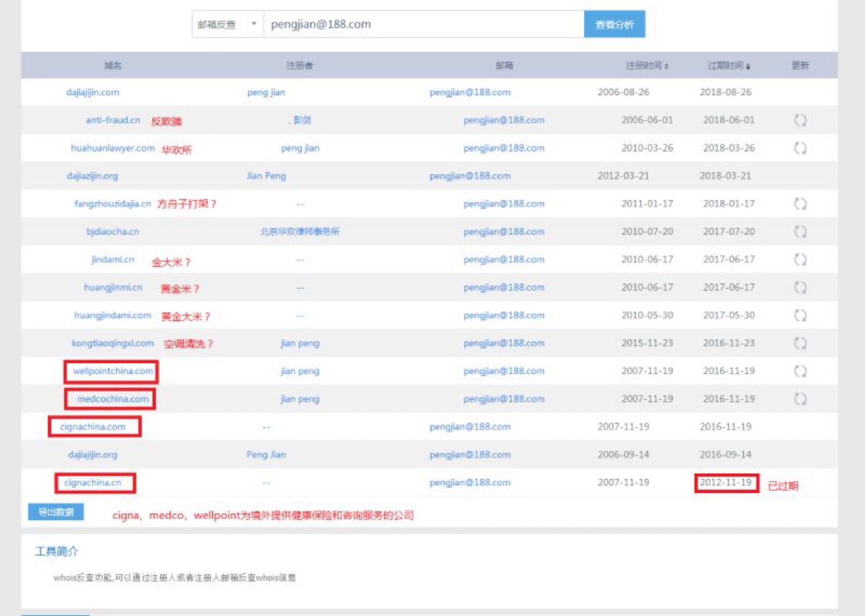865x616 pixels.
Task: Refresh whois data for jindami.cn
Action: coord(800,259)
